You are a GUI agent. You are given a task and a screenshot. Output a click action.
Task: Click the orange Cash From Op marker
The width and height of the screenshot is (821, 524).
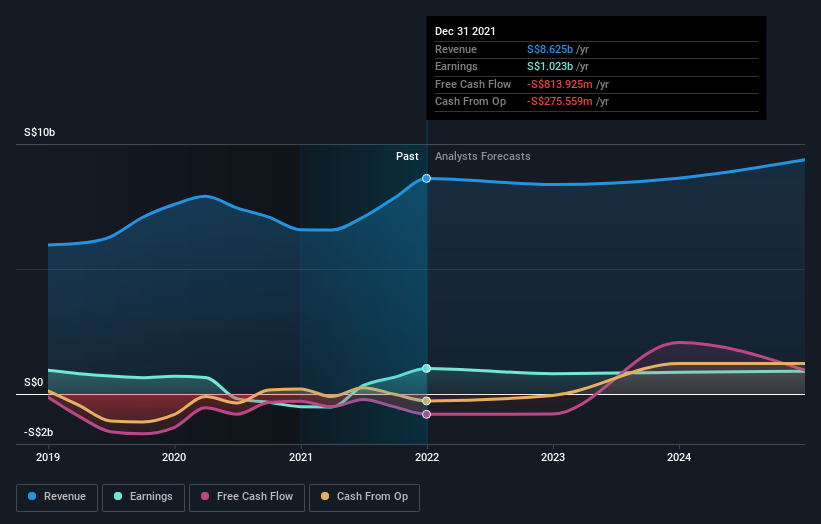click(427, 401)
